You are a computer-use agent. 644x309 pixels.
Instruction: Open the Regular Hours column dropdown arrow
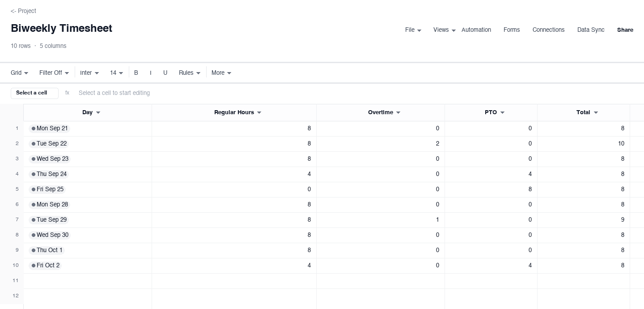259,113
